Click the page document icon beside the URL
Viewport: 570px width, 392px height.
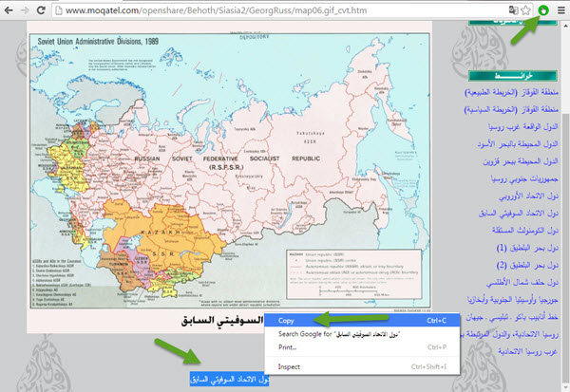tap(59, 10)
